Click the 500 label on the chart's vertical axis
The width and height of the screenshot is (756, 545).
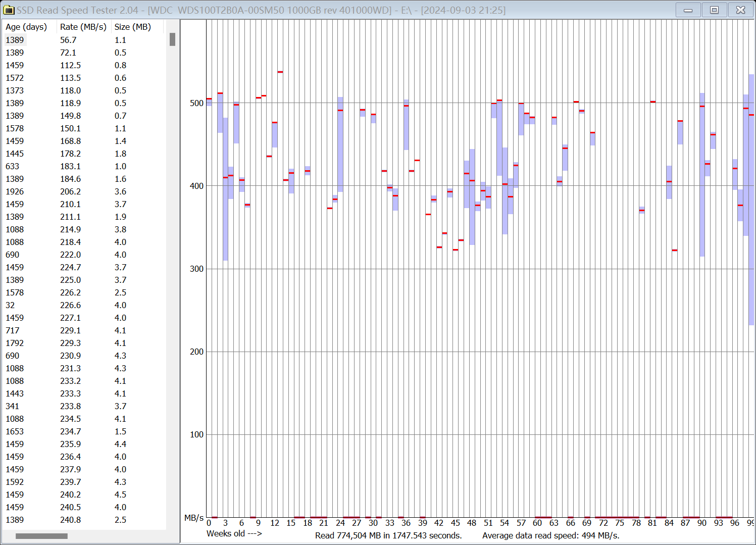pos(196,103)
